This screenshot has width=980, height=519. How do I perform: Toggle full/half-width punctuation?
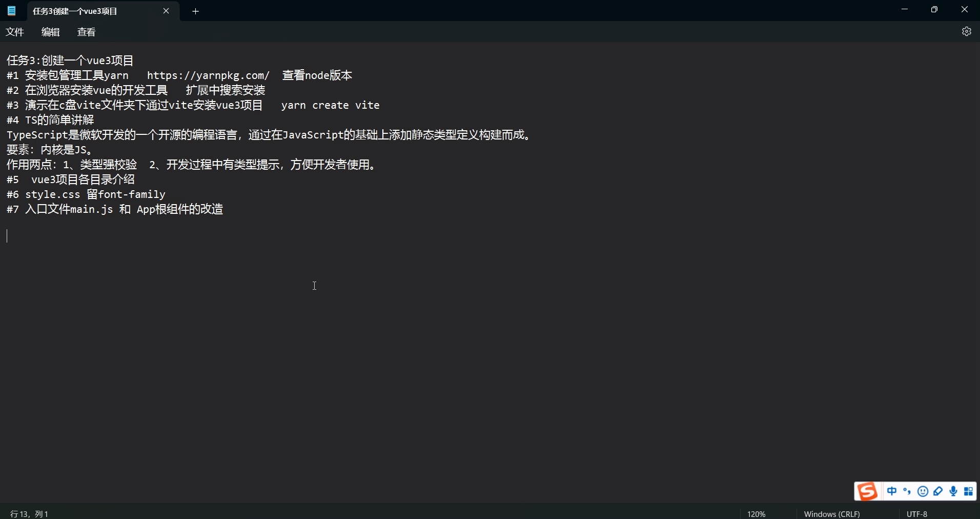click(x=907, y=491)
